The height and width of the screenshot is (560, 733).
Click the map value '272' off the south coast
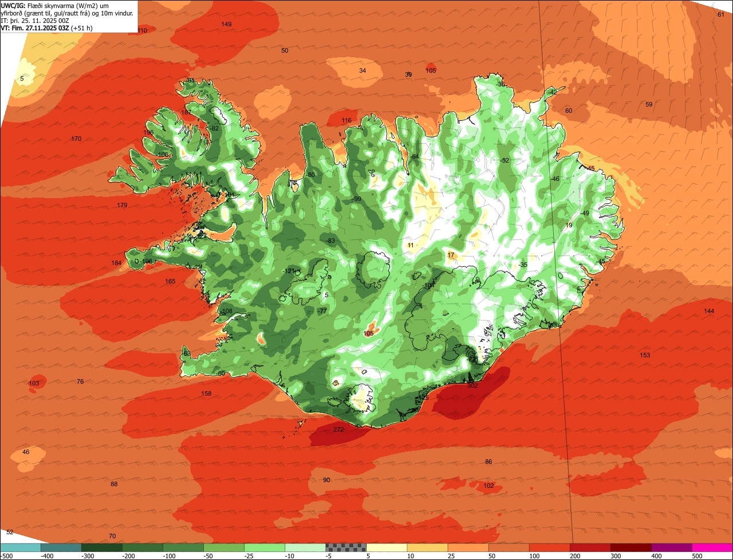(x=338, y=429)
